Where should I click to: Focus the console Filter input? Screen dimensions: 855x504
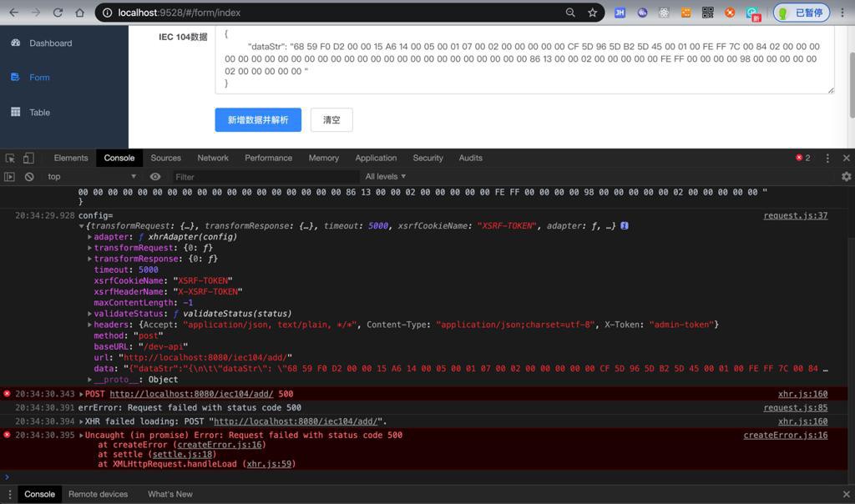click(x=266, y=177)
